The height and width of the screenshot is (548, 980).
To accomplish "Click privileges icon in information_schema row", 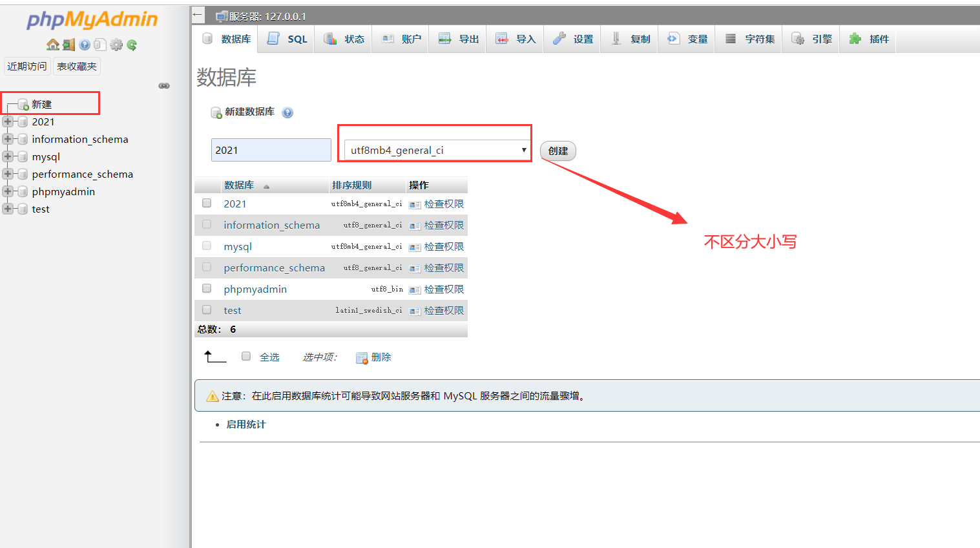I will pyautogui.click(x=415, y=226).
